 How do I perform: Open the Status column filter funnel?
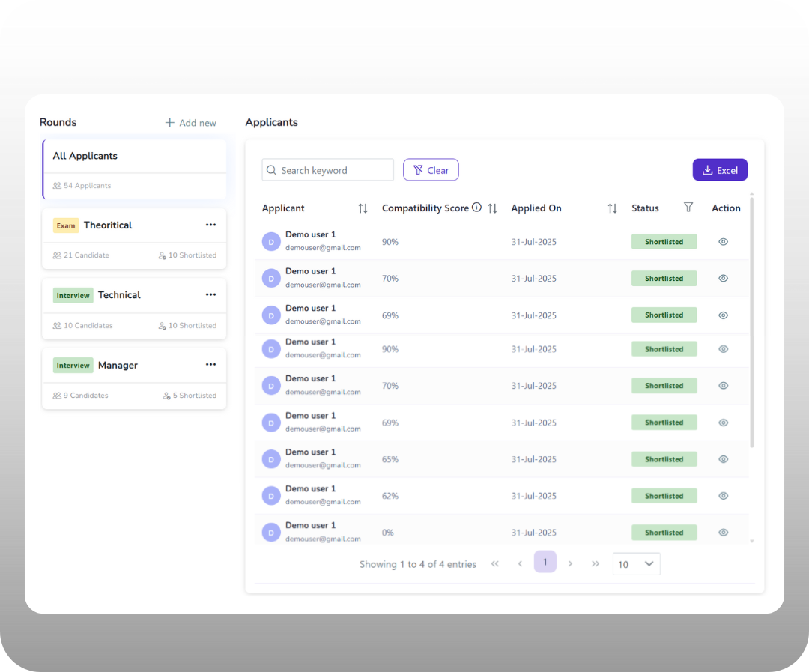(x=688, y=208)
